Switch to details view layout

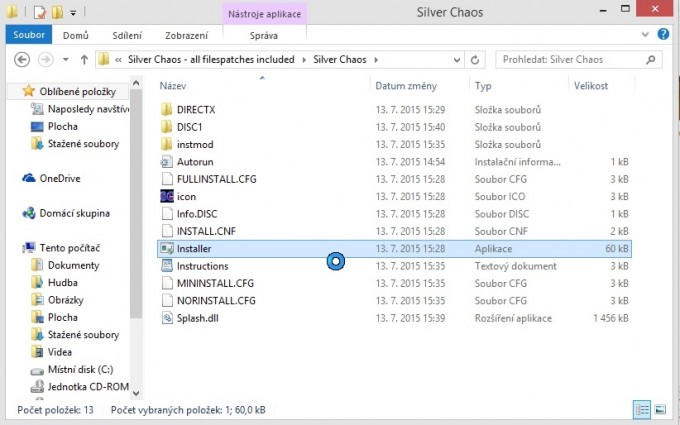(x=642, y=409)
